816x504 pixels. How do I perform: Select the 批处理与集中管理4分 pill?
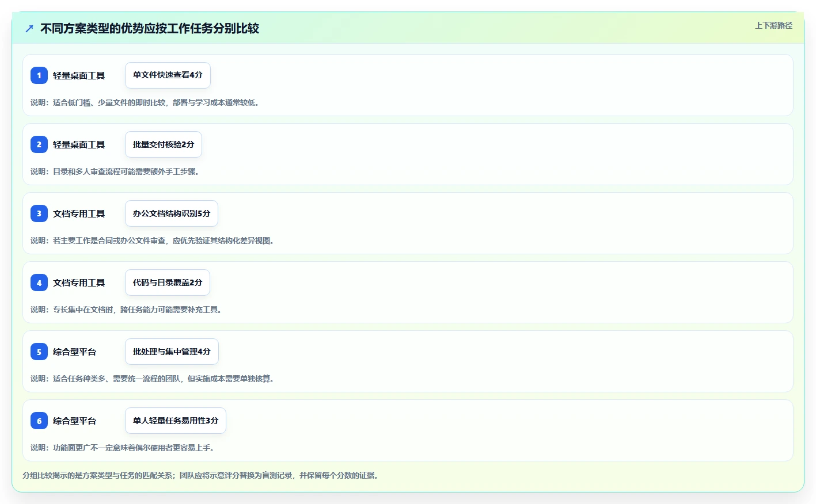pos(172,352)
